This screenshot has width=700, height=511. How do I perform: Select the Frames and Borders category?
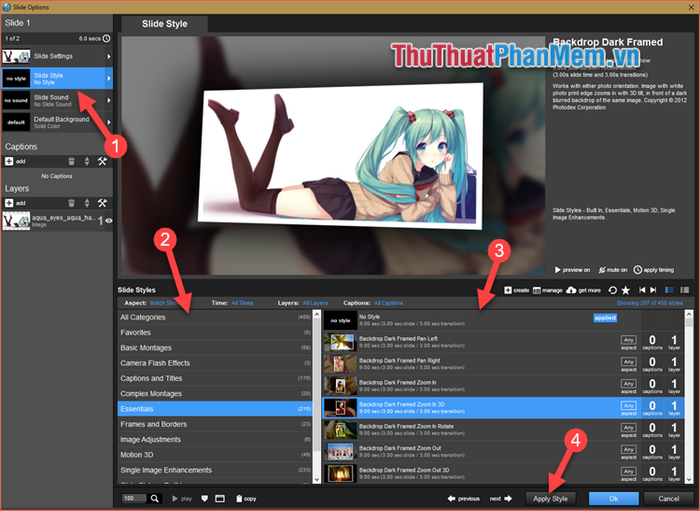(215, 424)
